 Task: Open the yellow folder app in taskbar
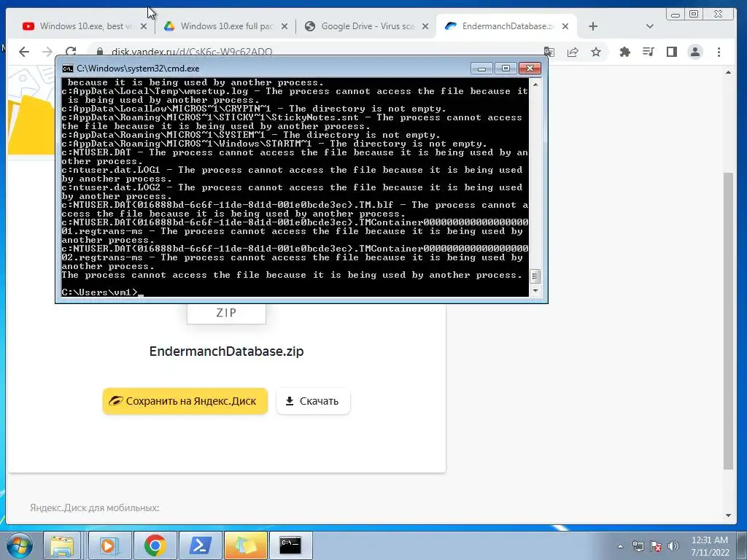coord(245,545)
